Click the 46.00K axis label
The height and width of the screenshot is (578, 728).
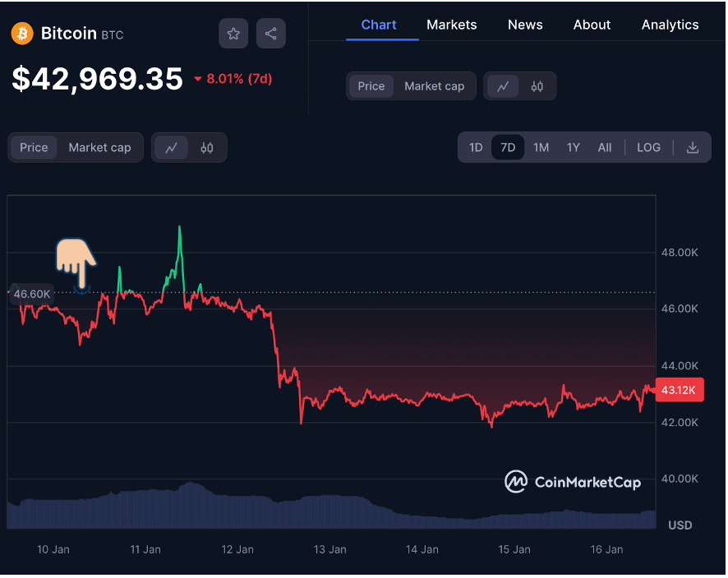pyautogui.click(x=680, y=309)
